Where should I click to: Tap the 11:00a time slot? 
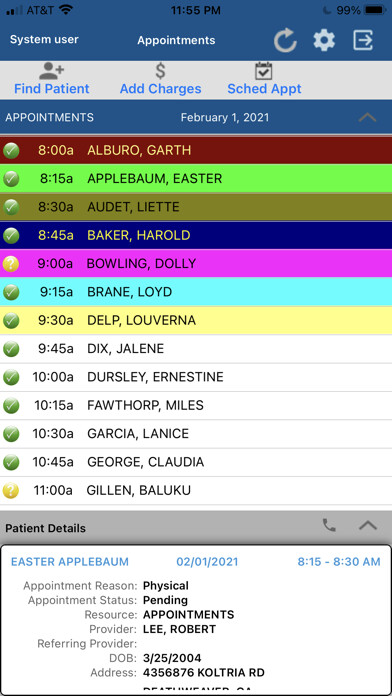(x=53, y=490)
